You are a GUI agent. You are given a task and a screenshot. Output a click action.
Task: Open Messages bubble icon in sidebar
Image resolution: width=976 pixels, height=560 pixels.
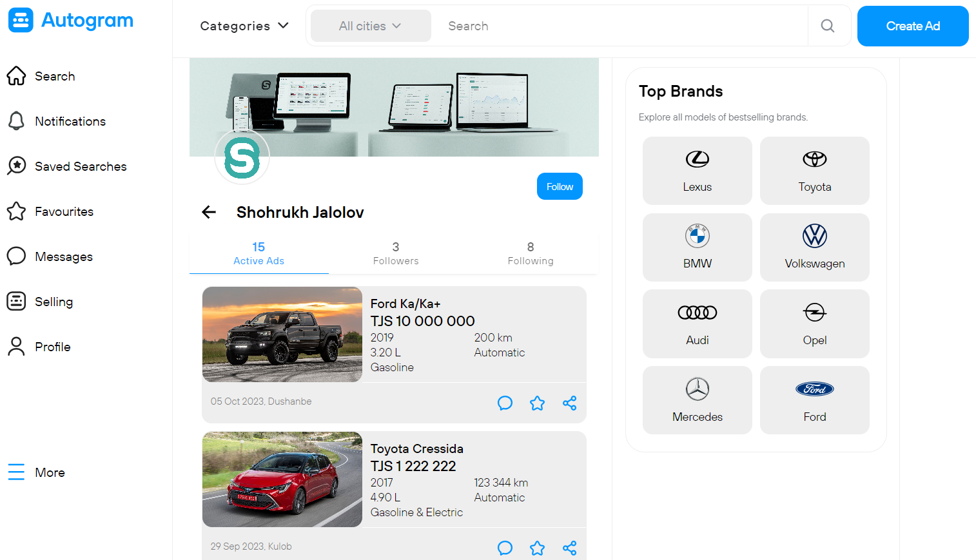click(x=16, y=256)
